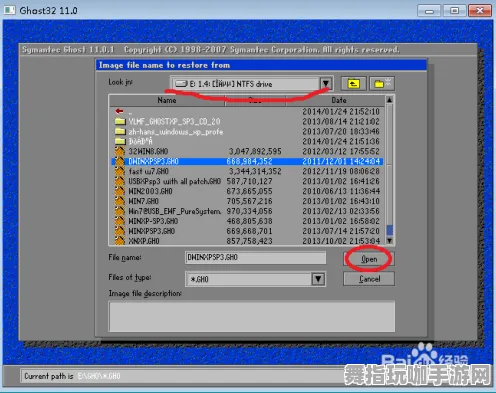Click the create new folder icon
Screen dimensions: 496x393
382,83
